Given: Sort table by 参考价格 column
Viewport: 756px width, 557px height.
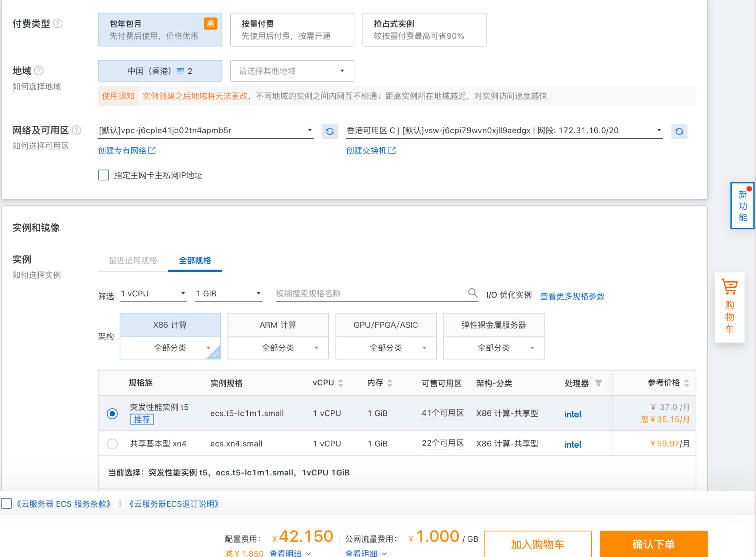Looking at the screenshot, I should point(687,383).
